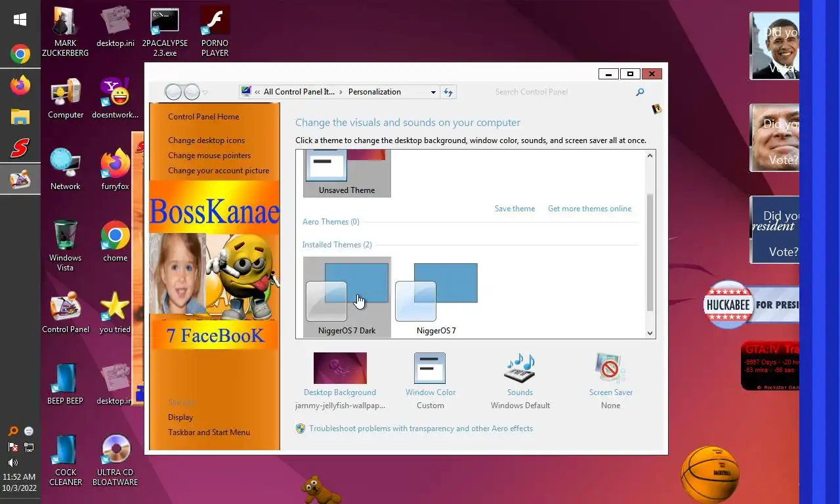Click the Personalization breadcrumb
Screen dimensions: 840x504
point(374,92)
